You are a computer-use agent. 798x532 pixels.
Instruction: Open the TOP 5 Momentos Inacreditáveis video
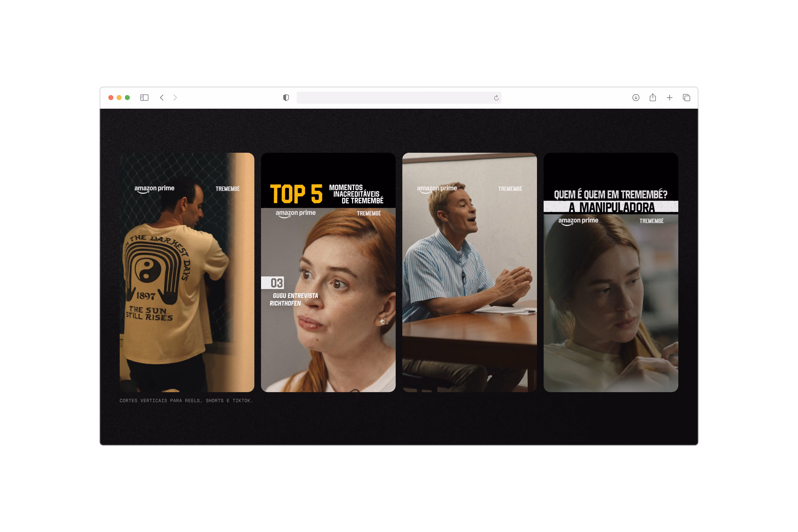tap(328, 272)
